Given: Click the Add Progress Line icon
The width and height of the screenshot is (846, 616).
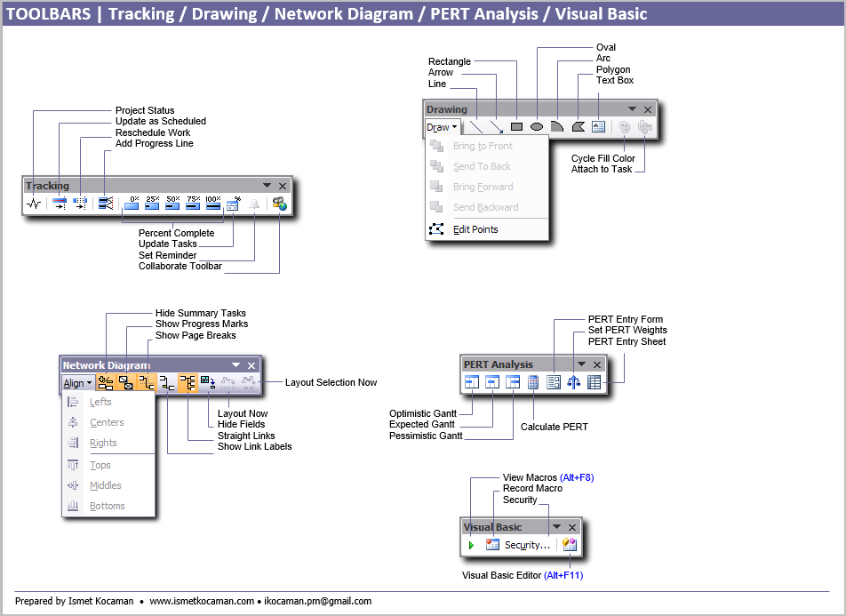Looking at the screenshot, I should 106,204.
